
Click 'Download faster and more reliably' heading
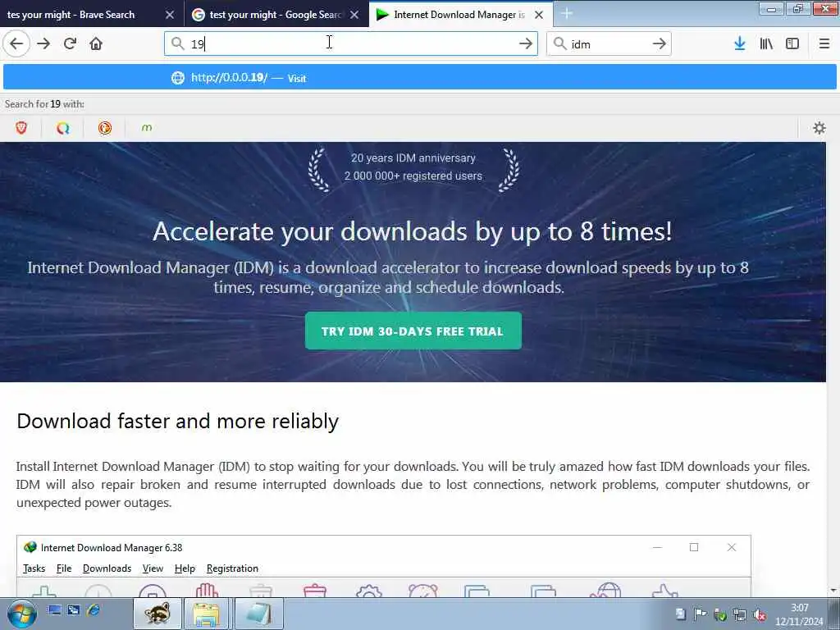177,421
